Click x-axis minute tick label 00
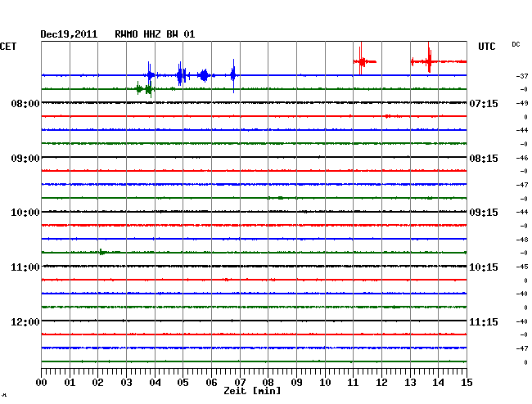This screenshot has height=404, width=532. click(42, 382)
